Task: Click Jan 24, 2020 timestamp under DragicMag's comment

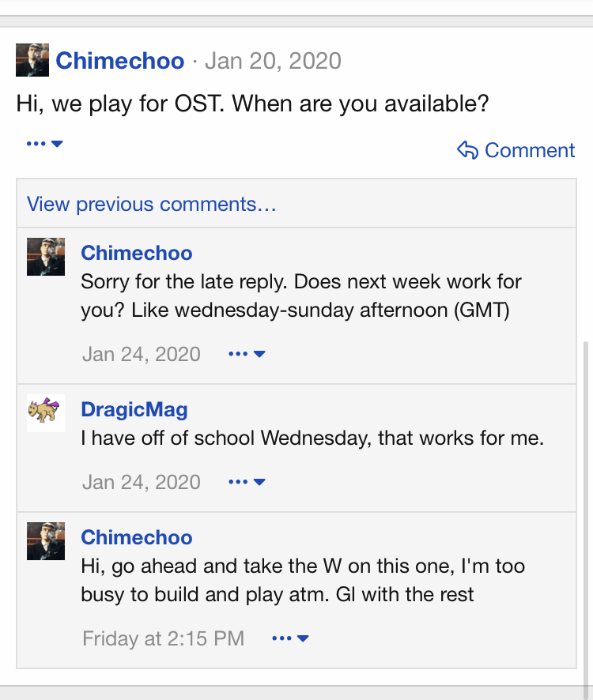Action: point(142,482)
